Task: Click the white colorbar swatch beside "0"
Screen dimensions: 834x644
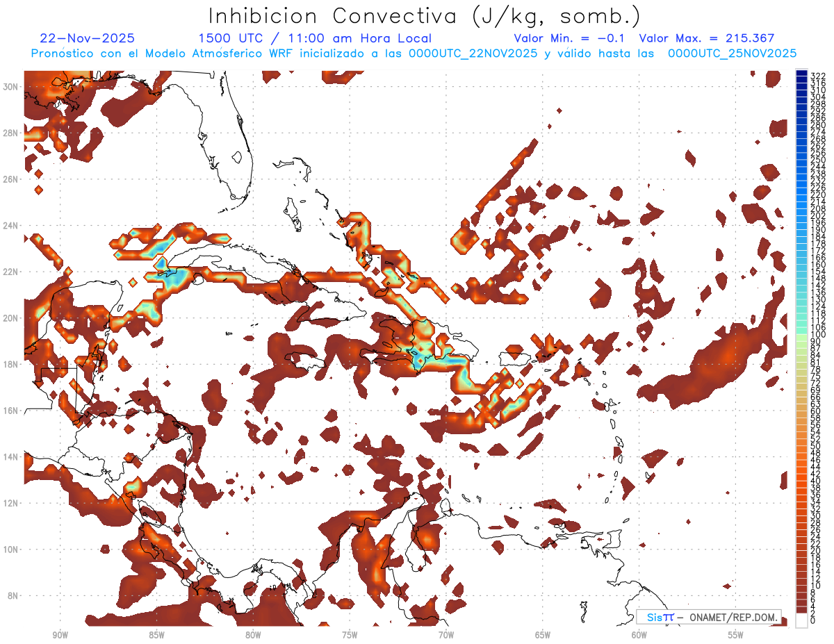Action: 801,621
